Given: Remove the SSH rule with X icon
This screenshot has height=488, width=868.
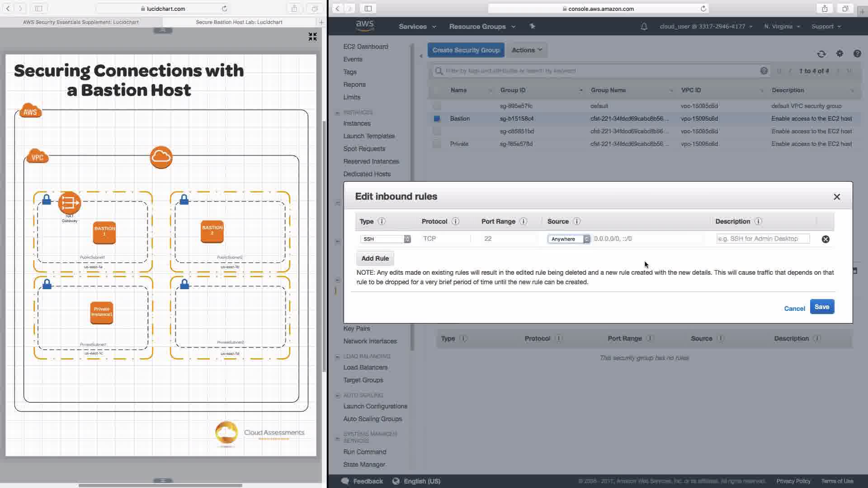Looking at the screenshot, I should 826,239.
